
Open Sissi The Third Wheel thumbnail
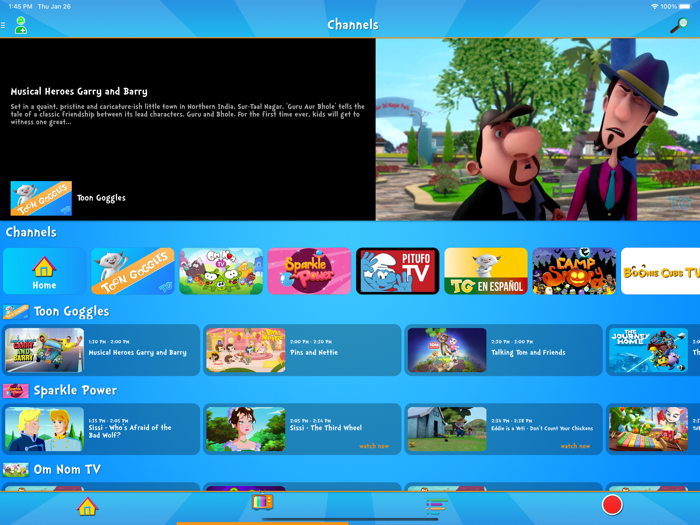[x=246, y=429]
